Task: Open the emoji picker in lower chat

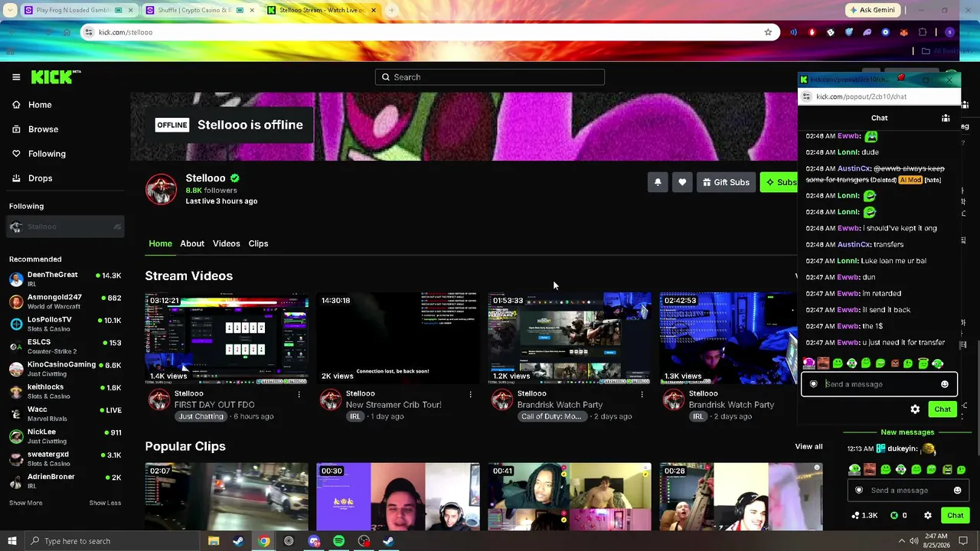Action: click(957, 491)
